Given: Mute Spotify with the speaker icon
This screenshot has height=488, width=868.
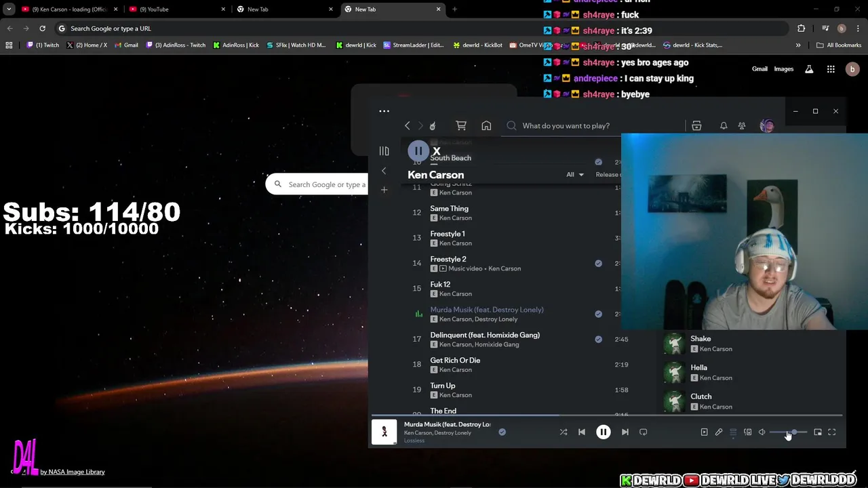Looking at the screenshot, I should tap(762, 432).
